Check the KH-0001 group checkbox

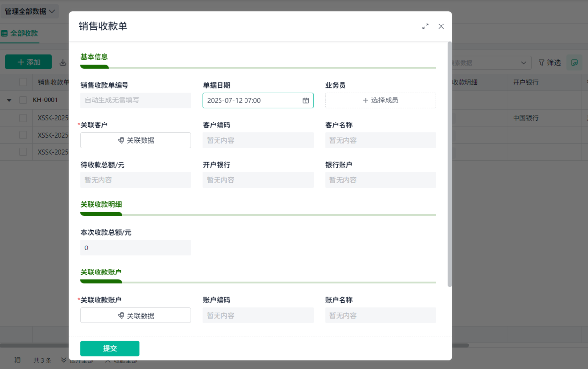click(23, 100)
